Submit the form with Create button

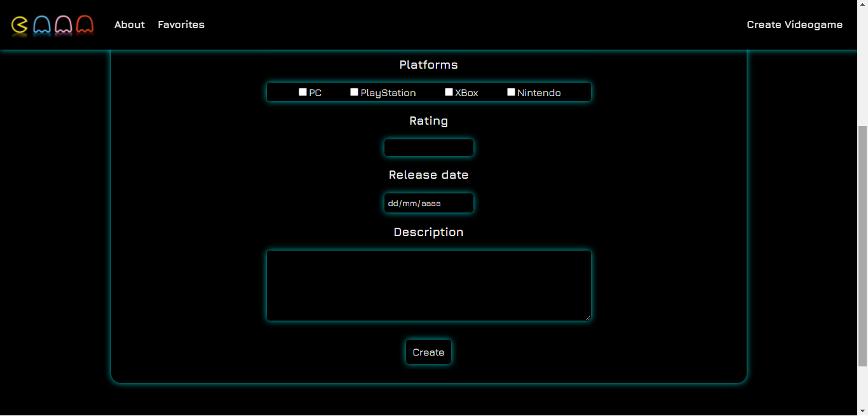tap(429, 352)
